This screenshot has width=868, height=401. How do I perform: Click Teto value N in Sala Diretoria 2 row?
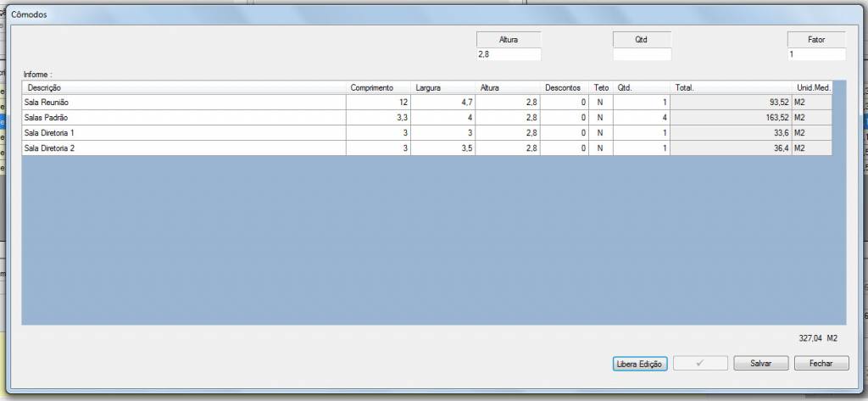pos(601,148)
